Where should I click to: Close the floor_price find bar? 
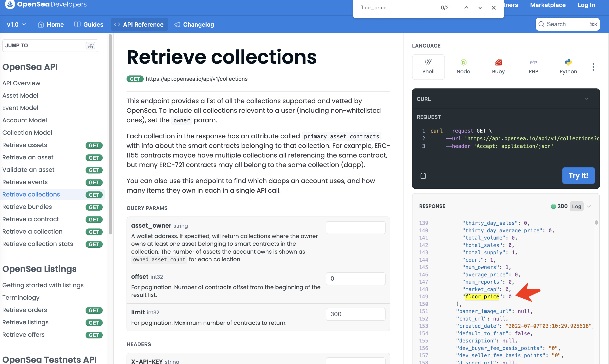[493, 8]
